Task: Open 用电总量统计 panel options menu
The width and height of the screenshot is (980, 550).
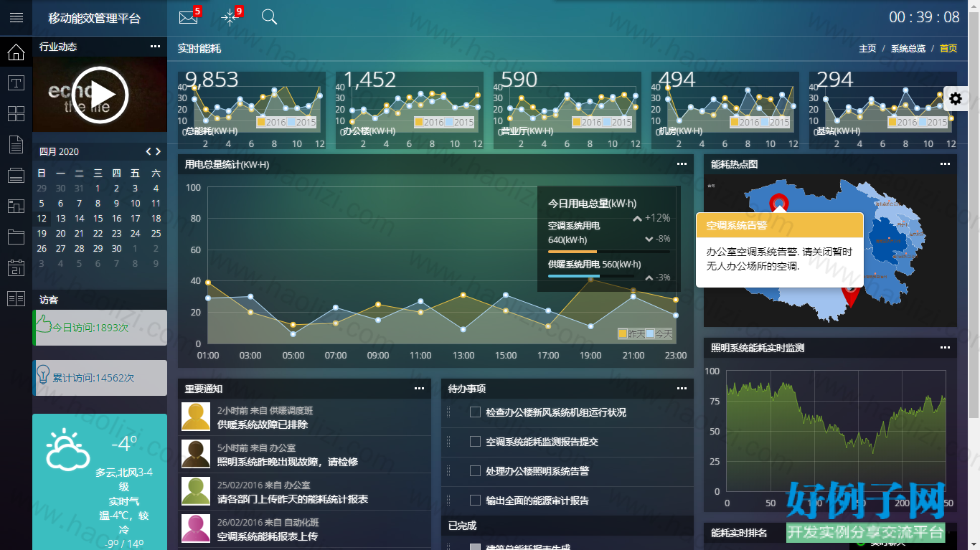Action: (x=682, y=164)
